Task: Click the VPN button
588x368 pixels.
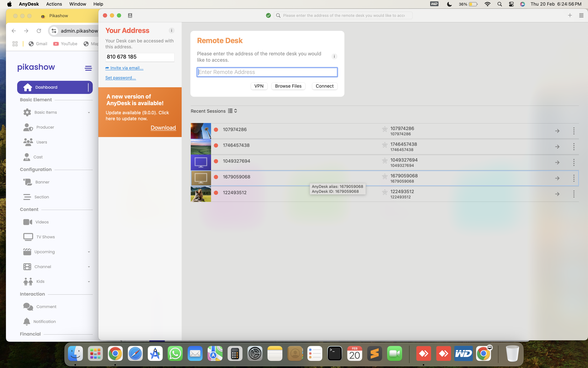Action: click(259, 86)
